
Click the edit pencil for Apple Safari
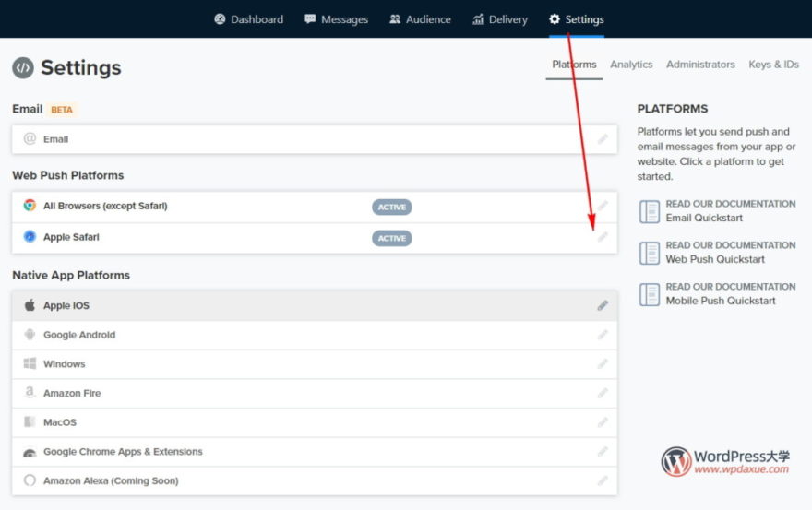[x=603, y=238]
